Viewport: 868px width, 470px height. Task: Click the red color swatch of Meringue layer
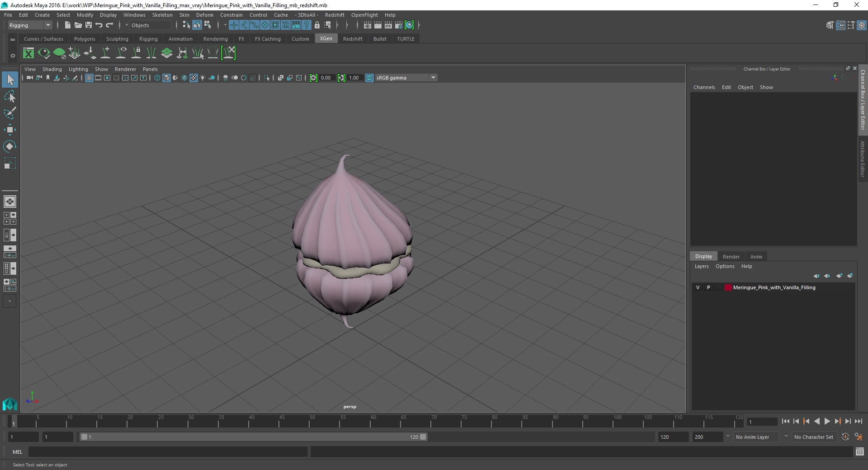pyautogui.click(x=728, y=287)
